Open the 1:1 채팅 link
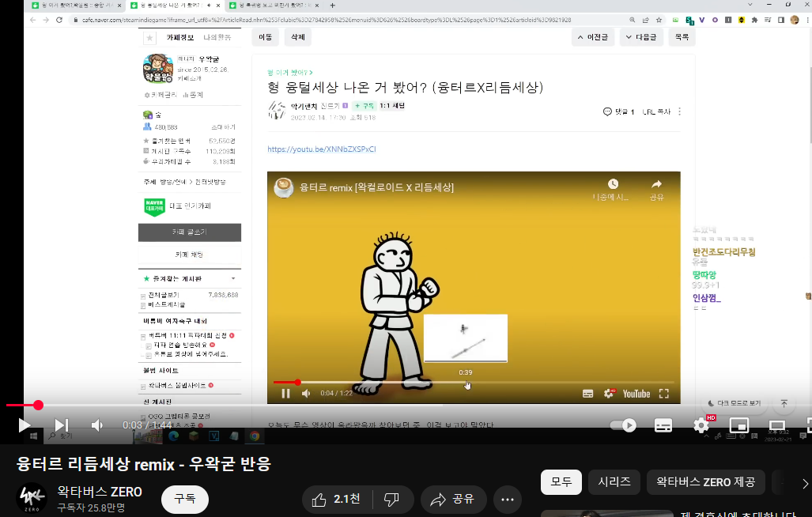The image size is (812, 517). (392, 106)
